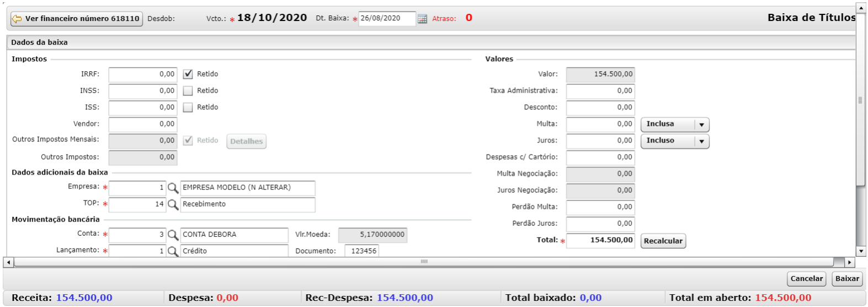The height and width of the screenshot is (307, 868).
Task: Click the TOP field search magnifier icon
Action: [x=173, y=204]
